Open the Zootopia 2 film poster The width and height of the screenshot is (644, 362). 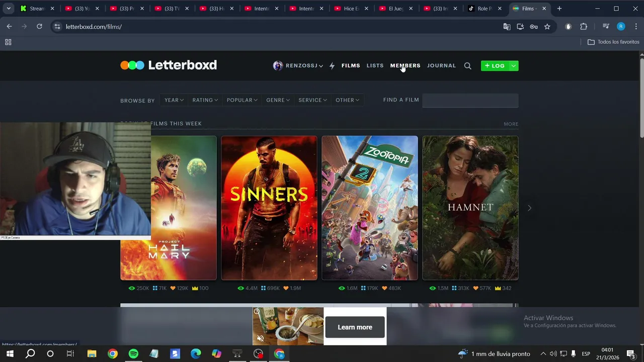[370, 208]
